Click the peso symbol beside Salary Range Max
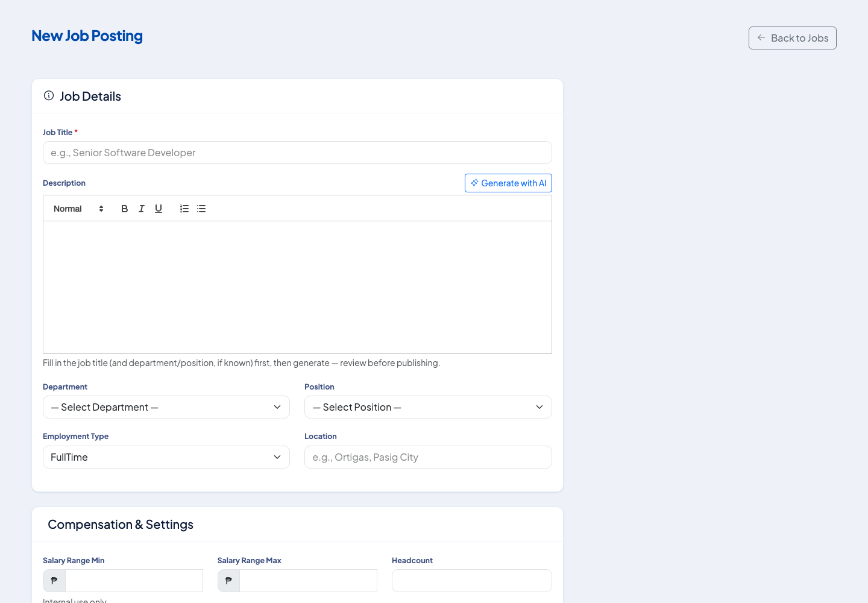The height and width of the screenshot is (603, 868). (228, 581)
